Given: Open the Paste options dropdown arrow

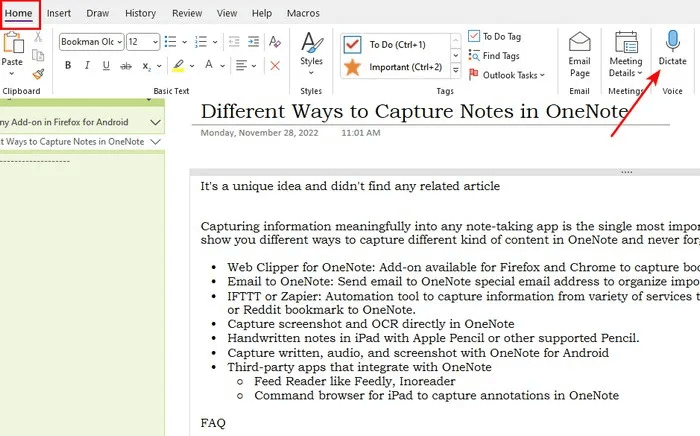Looking at the screenshot, I should (x=12, y=73).
